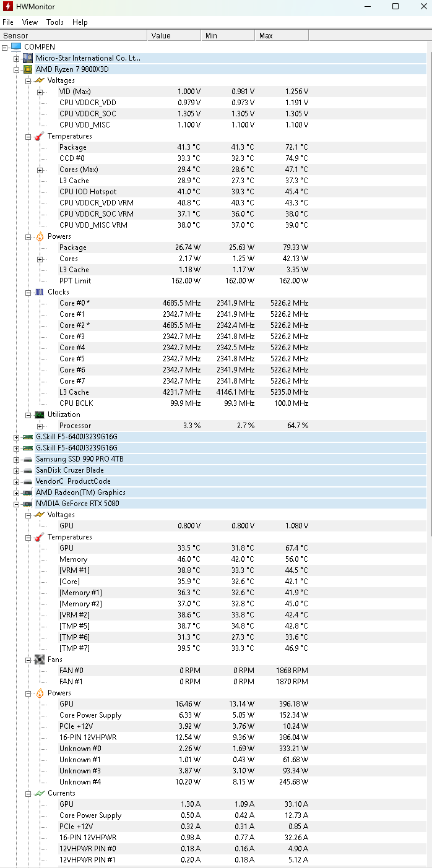The height and width of the screenshot is (868, 432).
Task: Select the GPU Memory temperature row
Action: pos(184,559)
